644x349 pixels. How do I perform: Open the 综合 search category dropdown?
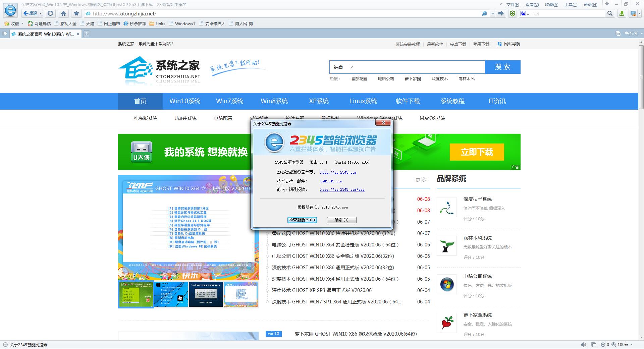343,67
